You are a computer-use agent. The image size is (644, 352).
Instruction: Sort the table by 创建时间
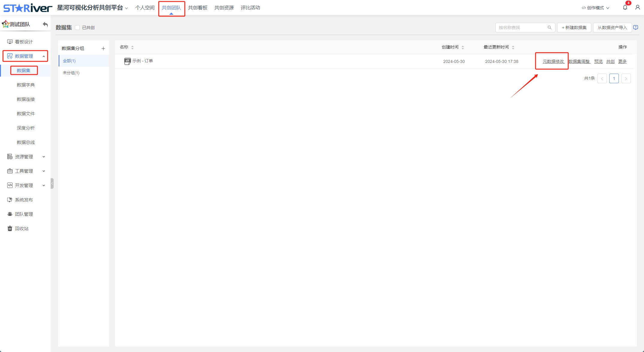463,47
